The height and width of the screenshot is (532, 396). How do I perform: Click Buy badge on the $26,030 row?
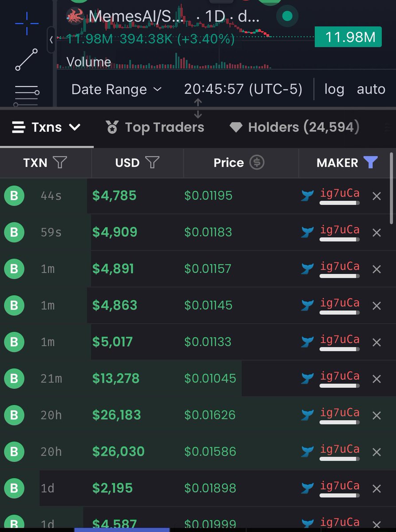pyautogui.click(x=14, y=452)
